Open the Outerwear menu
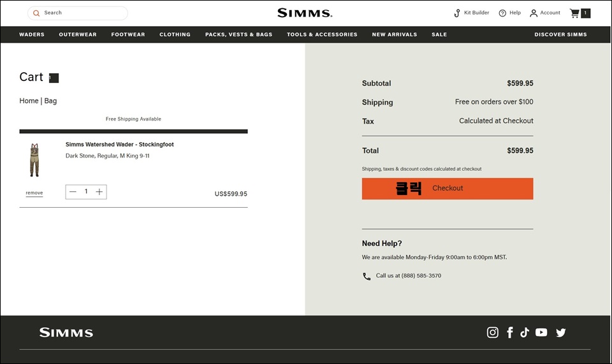The width and height of the screenshot is (612, 364). click(x=78, y=34)
